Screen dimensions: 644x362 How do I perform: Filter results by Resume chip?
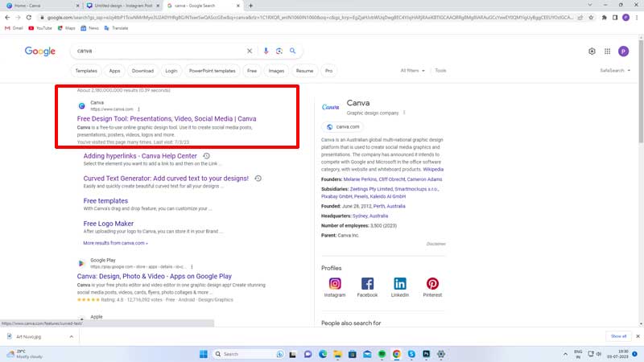pos(304,71)
